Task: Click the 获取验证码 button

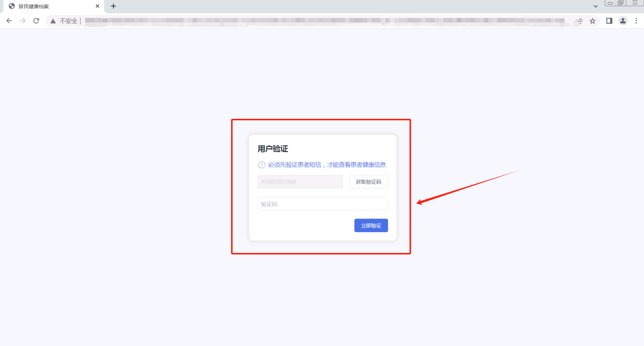Action: click(368, 182)
